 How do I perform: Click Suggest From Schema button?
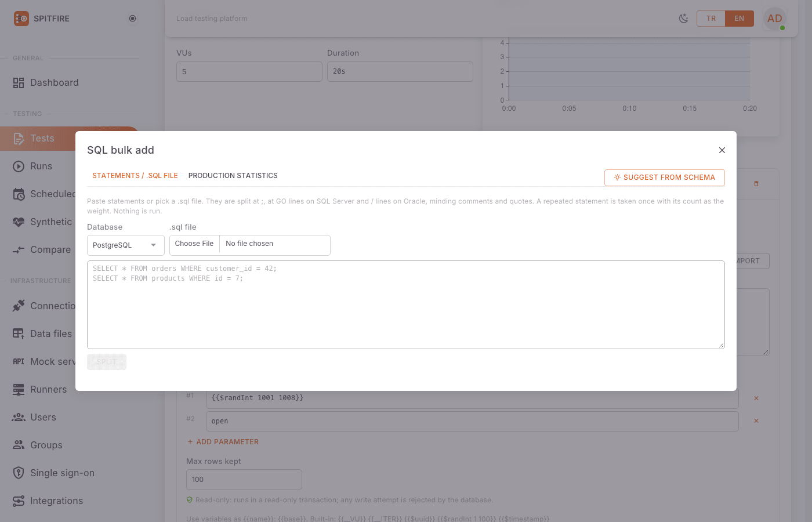[665, 177]
